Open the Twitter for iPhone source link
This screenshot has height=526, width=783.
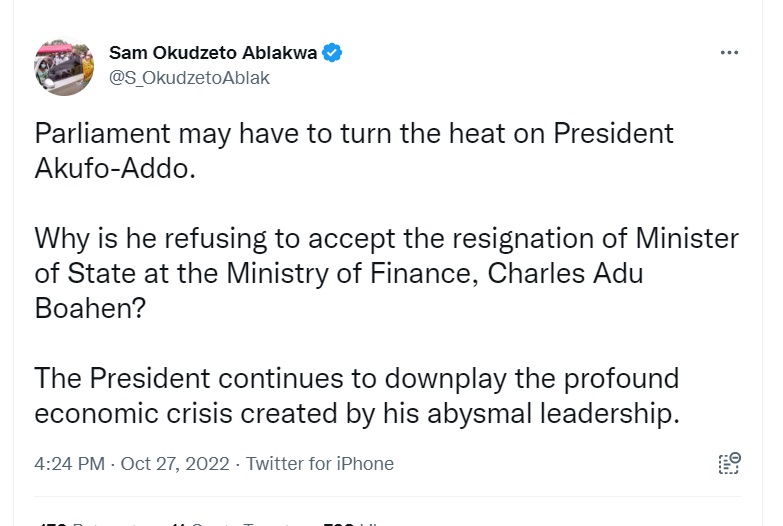click(x=320, y=464)
